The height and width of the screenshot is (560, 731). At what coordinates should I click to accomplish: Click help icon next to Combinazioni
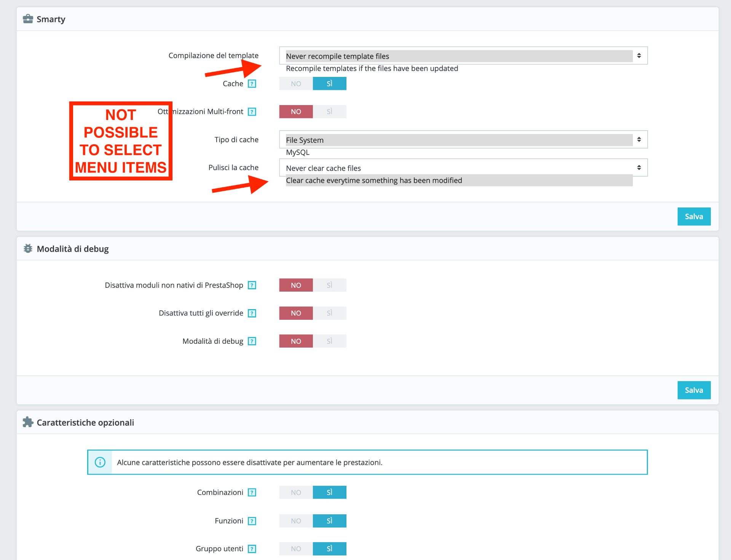pos(252,492)
